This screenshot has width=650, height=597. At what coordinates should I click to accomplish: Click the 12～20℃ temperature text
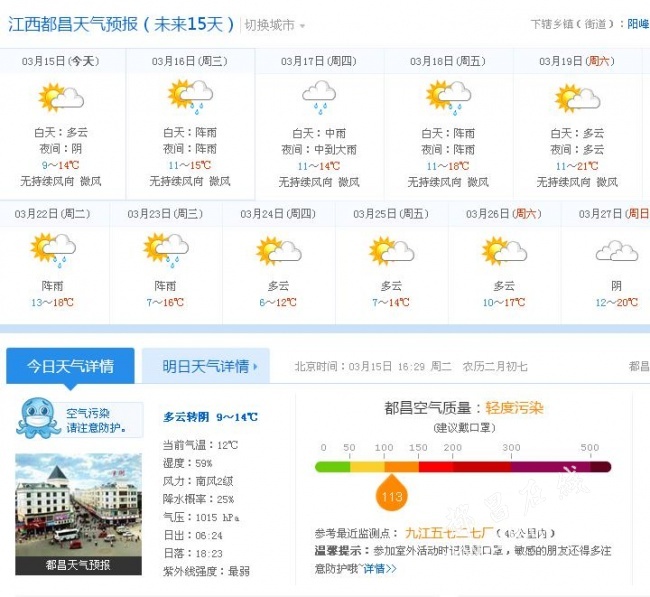tap(616, 302)
